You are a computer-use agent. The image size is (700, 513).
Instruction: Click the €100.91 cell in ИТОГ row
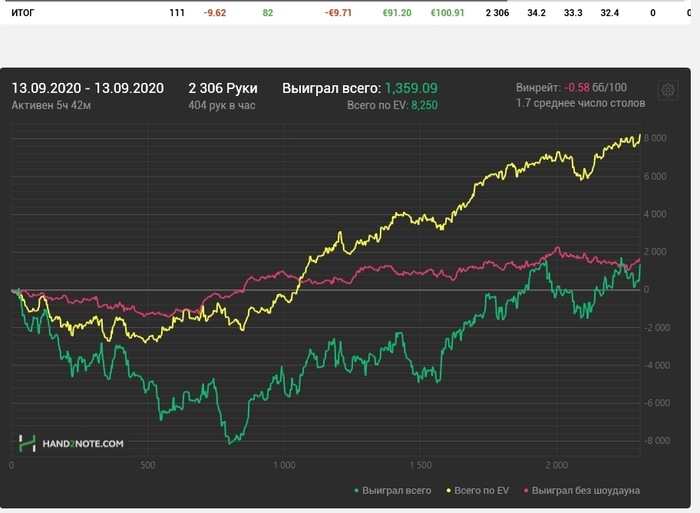point(447,13)
